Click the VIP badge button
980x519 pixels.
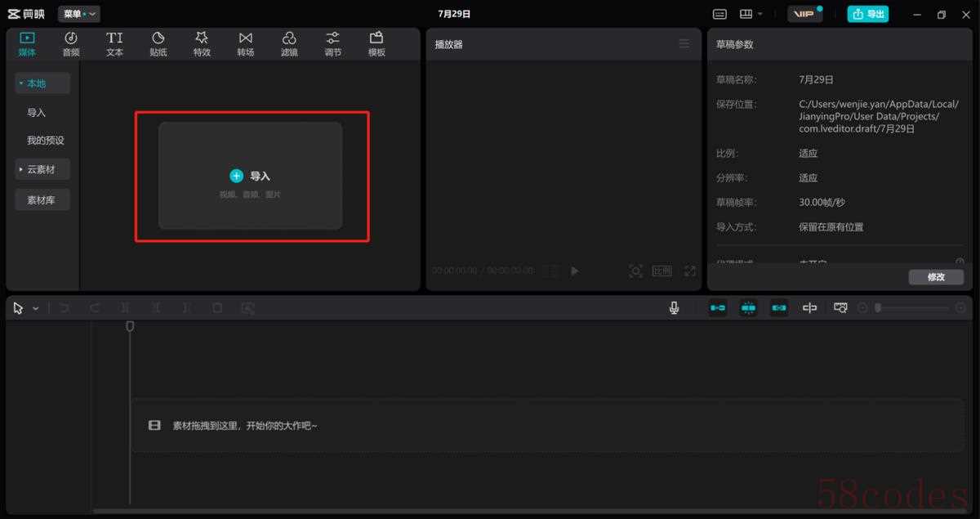click(x=804, y=14)
